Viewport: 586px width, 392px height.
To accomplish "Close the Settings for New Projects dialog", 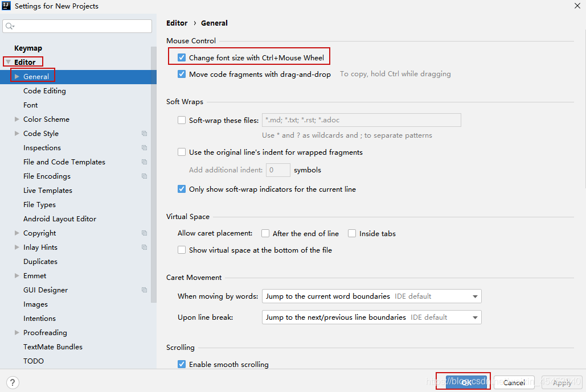I will pos(577,6).
